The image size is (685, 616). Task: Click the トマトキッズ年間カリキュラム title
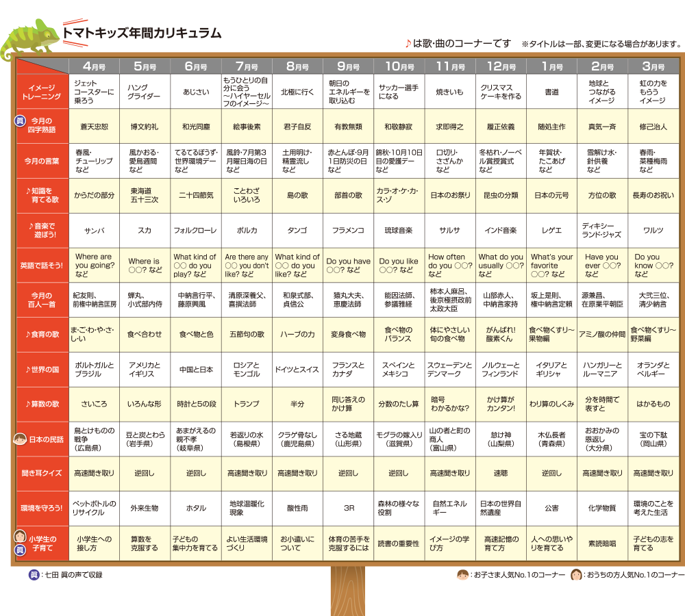(142, 33)
